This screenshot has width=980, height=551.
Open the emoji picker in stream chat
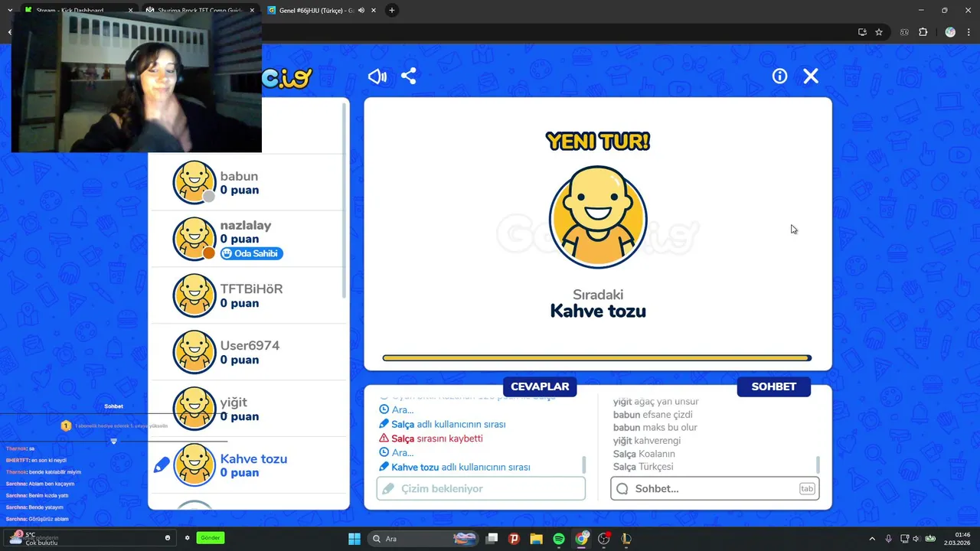168,538
